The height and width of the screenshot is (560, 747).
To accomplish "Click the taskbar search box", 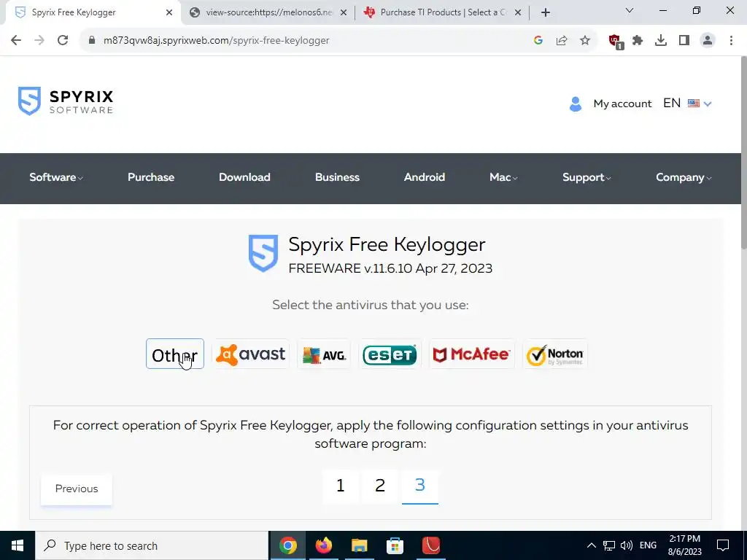I will [152, 545].
